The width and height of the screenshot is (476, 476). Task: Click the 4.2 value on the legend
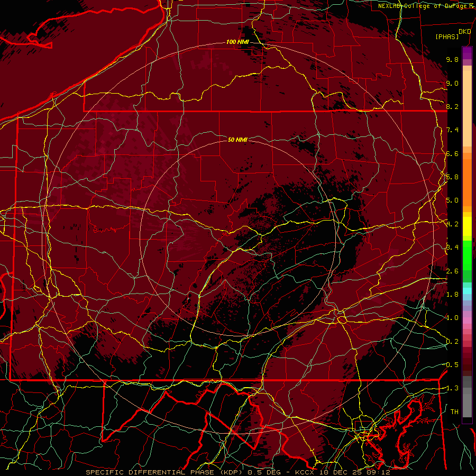pyautogui.click(x=452, y=224)
